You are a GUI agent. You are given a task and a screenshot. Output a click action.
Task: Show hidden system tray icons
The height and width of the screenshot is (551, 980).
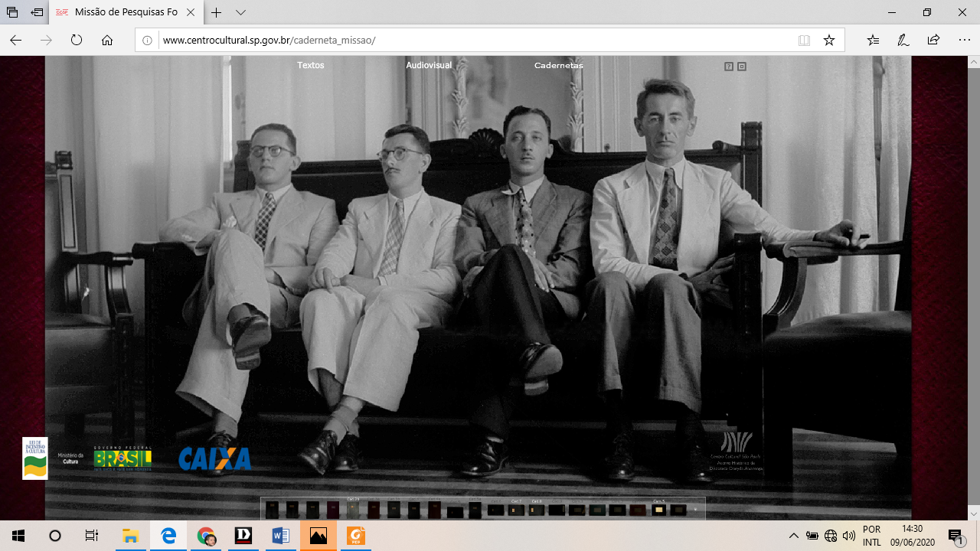[x=793, y=536]
